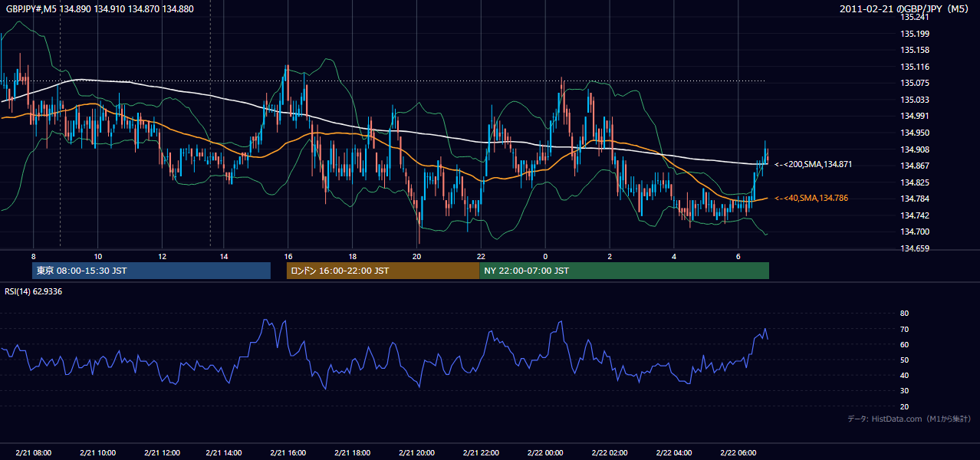Click the NY 22:00-07:00 JST session bar
980x460 pixels.
click(x=624, y=271)
